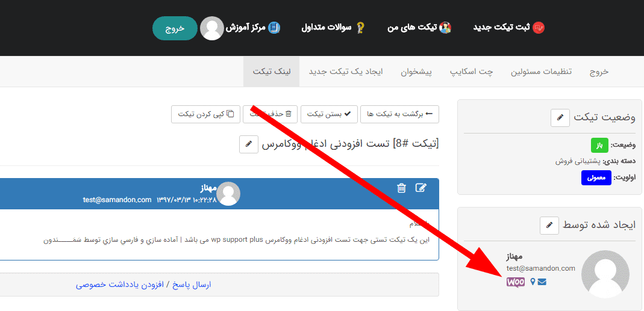
Task: Click the 'بستن تیکت' button
Action: [x=330, y=114]
